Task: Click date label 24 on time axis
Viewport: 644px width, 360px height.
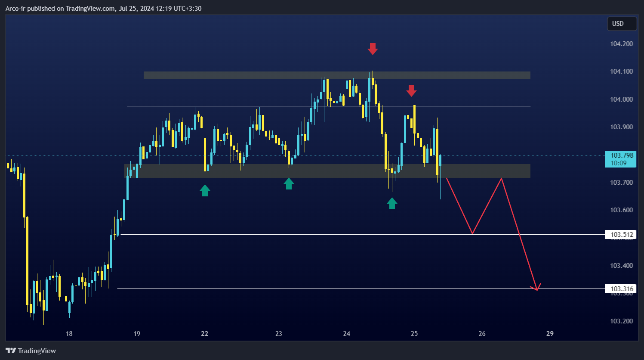Action: pyautogui.click(x=347, y=334)
